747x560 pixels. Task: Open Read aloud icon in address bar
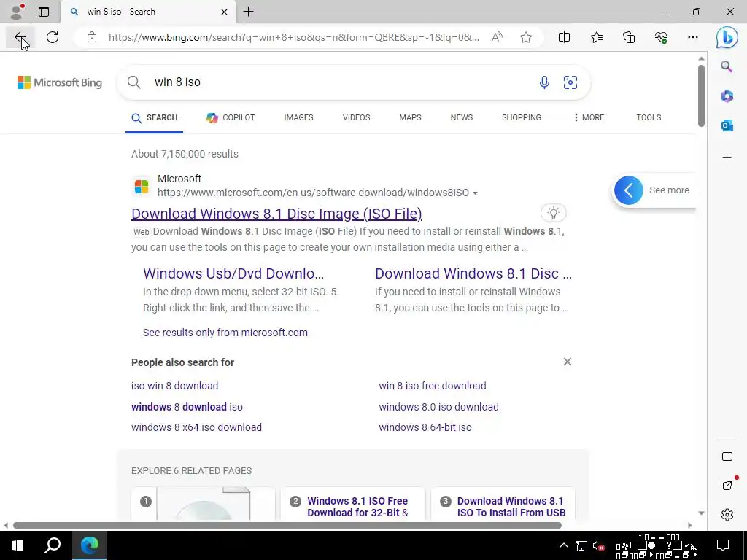click(497, 37)
